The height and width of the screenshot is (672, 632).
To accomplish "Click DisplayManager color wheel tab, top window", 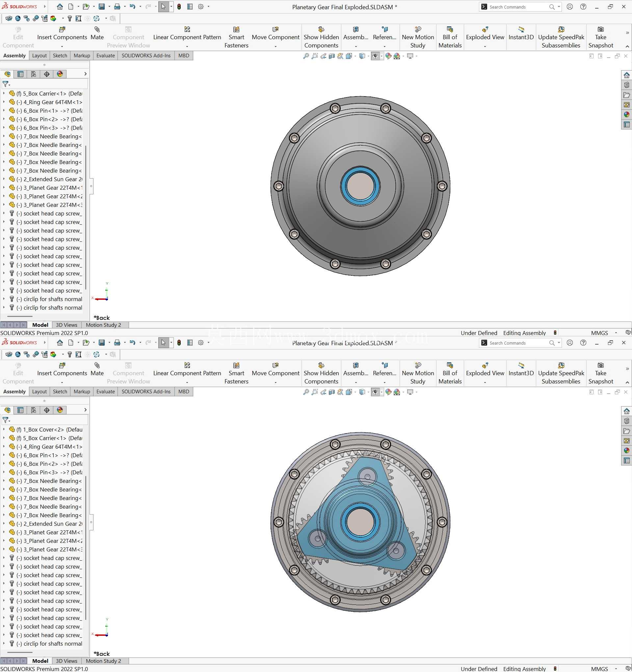I will click(60, 74).
